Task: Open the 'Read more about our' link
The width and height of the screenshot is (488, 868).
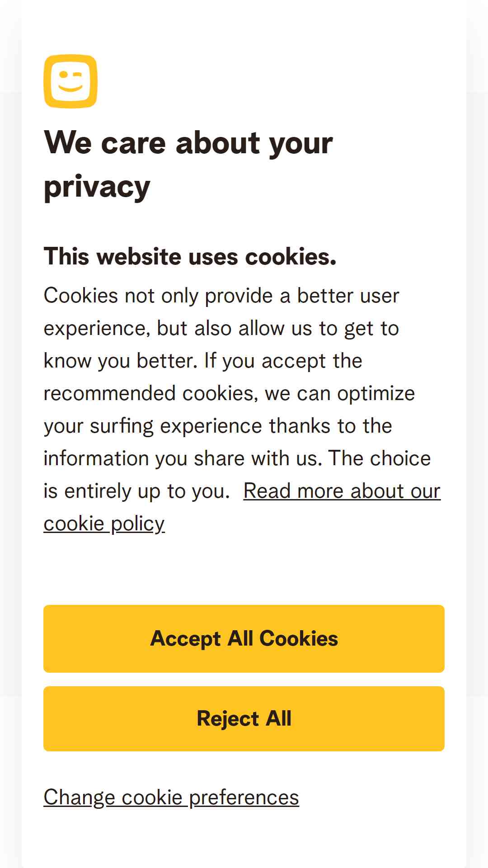Action: [342, 491]
